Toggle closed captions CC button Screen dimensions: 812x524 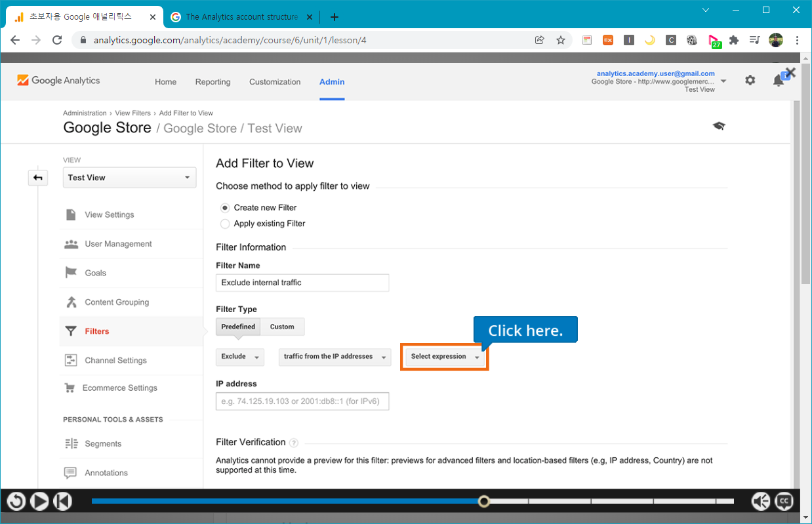click(x=784, y=502)
